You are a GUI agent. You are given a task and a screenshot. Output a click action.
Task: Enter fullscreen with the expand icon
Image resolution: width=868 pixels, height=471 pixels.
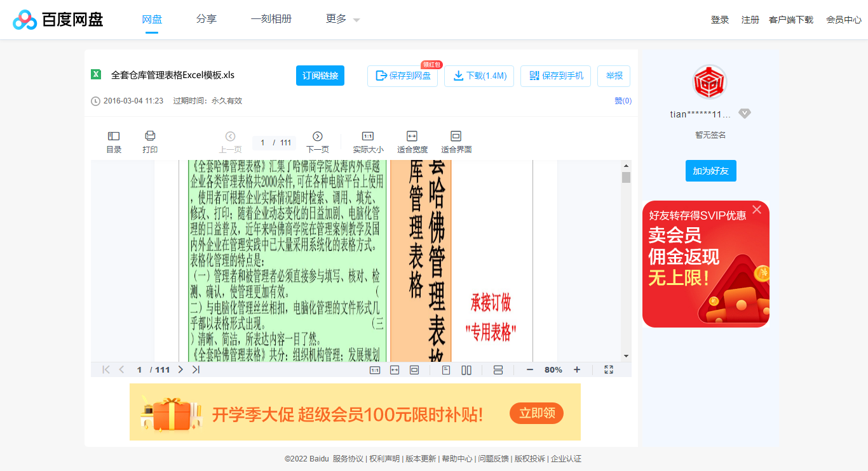[x=609, y=369]
